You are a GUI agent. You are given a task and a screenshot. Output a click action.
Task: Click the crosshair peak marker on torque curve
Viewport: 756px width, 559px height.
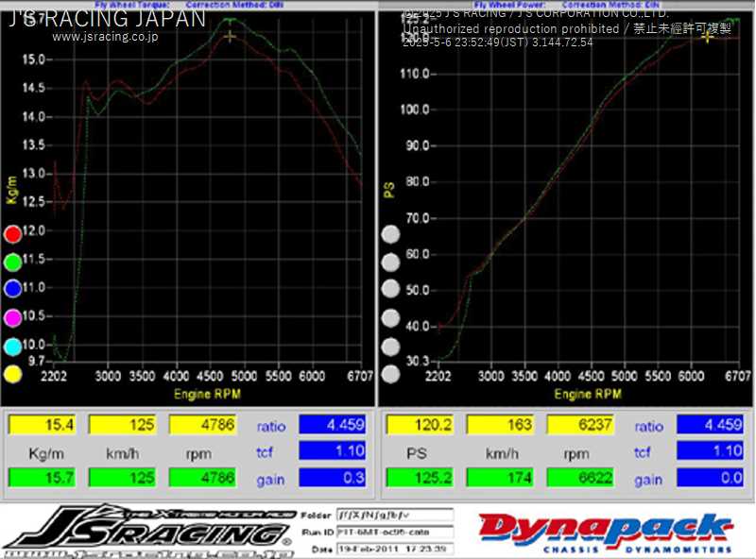(x=230, y=36)
